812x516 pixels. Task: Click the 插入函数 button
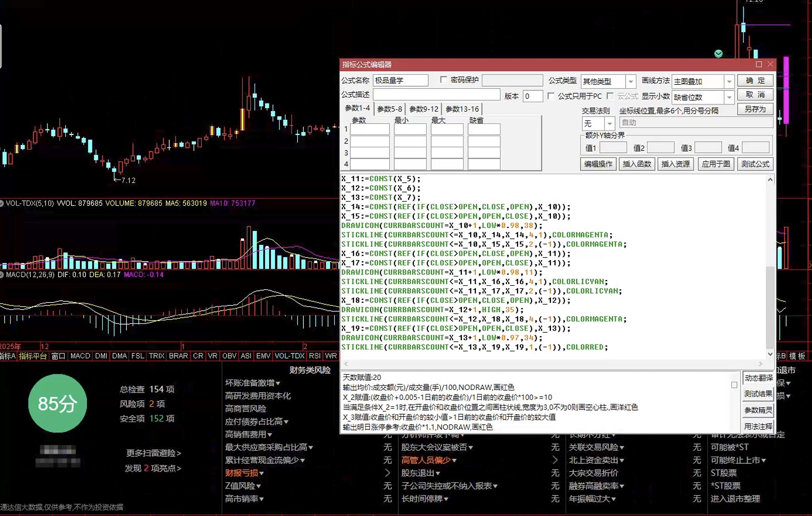(x=637, y=164)
